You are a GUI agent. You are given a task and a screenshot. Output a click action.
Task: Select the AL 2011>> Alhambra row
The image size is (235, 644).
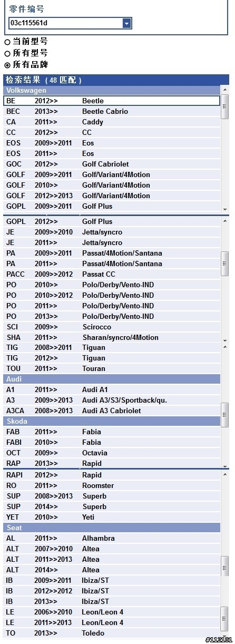[112, 538]
